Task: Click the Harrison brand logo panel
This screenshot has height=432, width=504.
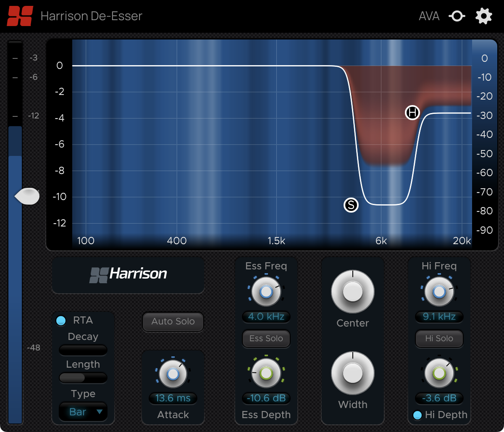Action: pos(128,275)
